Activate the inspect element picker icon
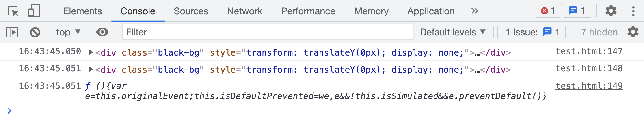Screen dimensions: 644x139 [13, 11]
